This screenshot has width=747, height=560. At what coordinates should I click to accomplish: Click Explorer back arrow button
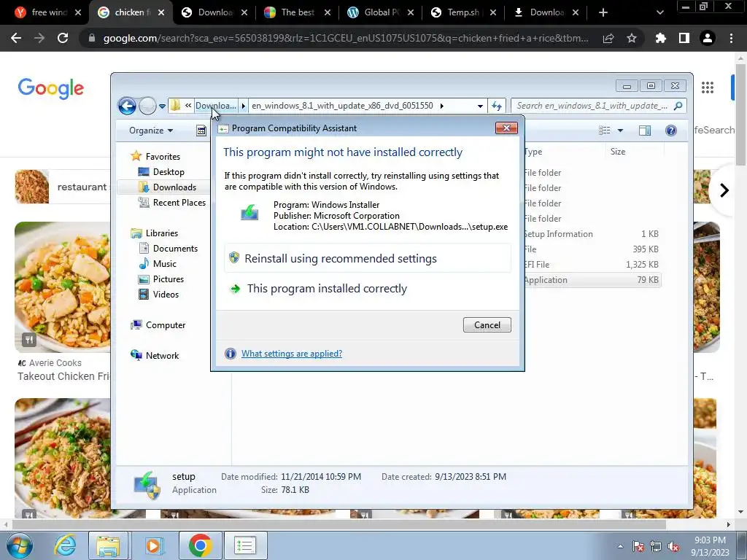tap(127, 106)
